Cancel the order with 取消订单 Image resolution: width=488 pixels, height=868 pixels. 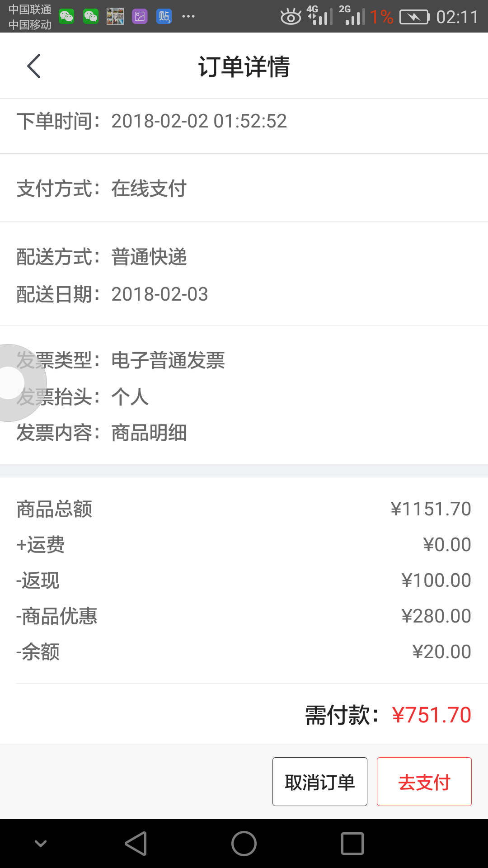[320, 782]
